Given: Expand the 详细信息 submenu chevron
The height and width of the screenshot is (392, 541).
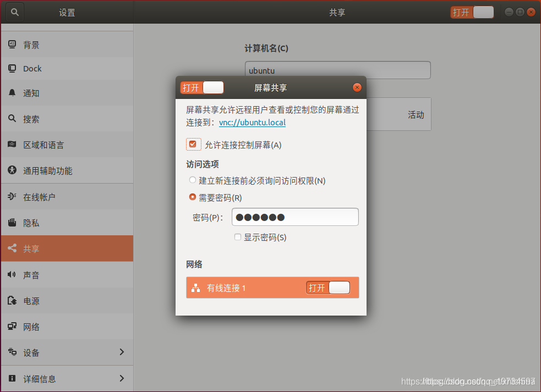Looking at the screenshot, I should (x=122, y=378).
